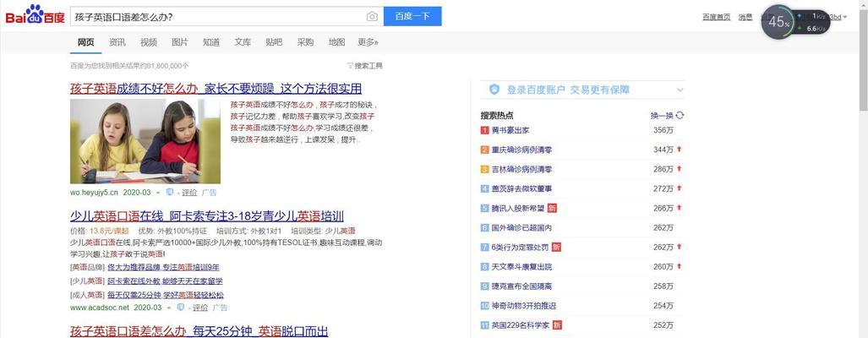Open 少儿英语口语在线 阿卡索 result title
868x338 pixels.
(x=207, y=215)
